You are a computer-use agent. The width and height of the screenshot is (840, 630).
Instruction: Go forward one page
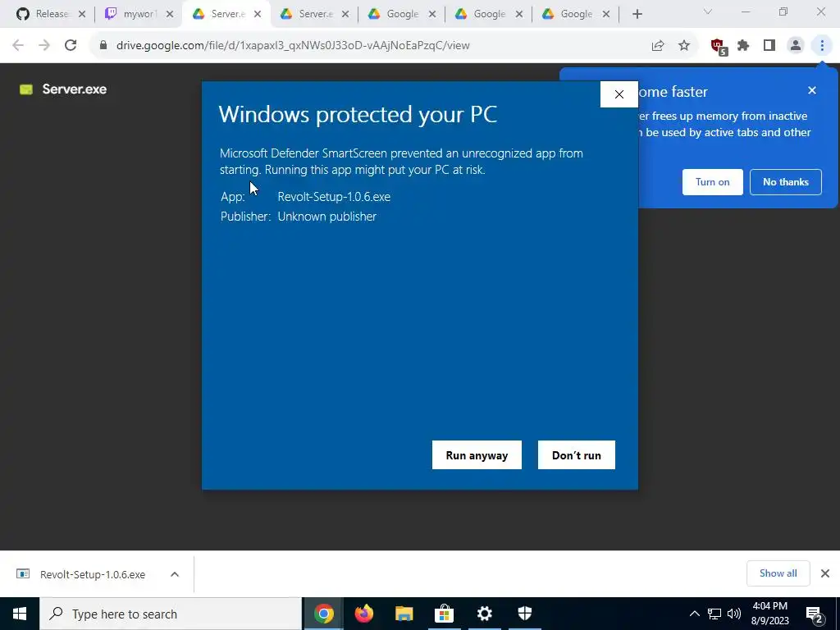(x=44, y=46)
